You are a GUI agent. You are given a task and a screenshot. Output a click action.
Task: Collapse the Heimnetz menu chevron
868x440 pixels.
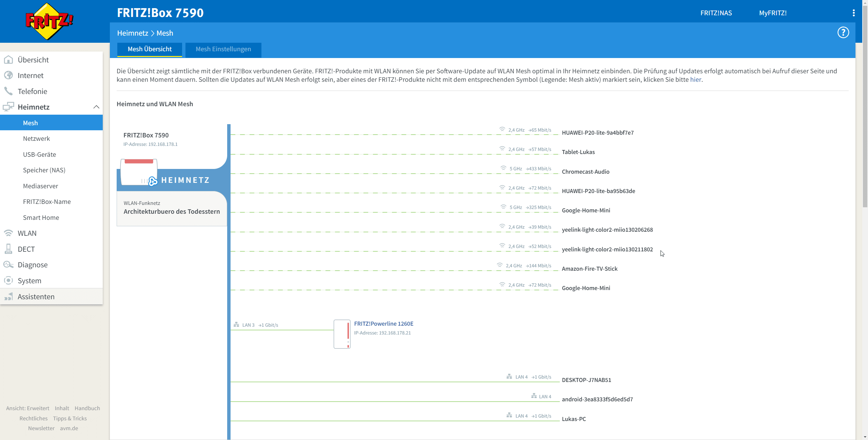click(96, 107)
